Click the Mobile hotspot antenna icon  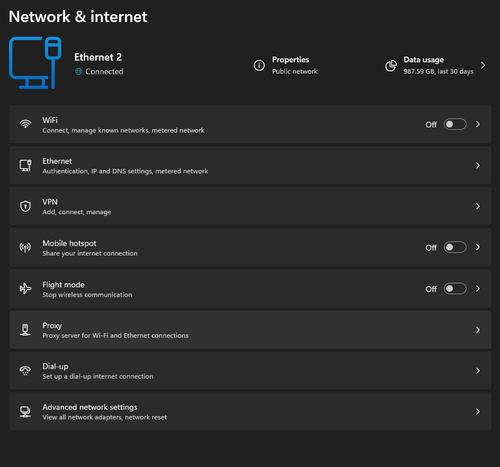coord(25,247)
